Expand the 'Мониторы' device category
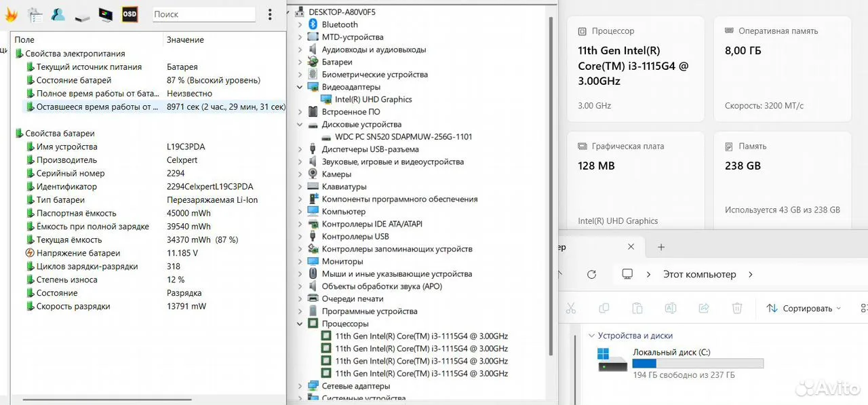This screenshot has height=405, width=868. (300, 261)
